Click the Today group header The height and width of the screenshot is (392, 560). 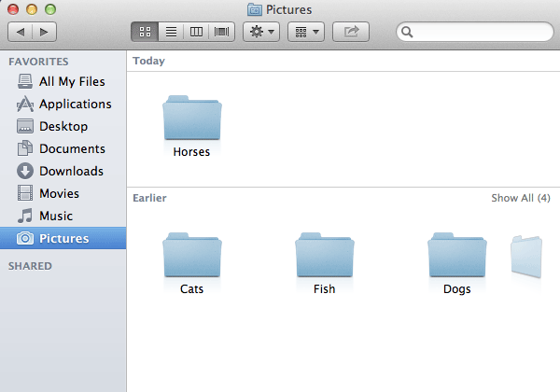[x=148, y=61]
